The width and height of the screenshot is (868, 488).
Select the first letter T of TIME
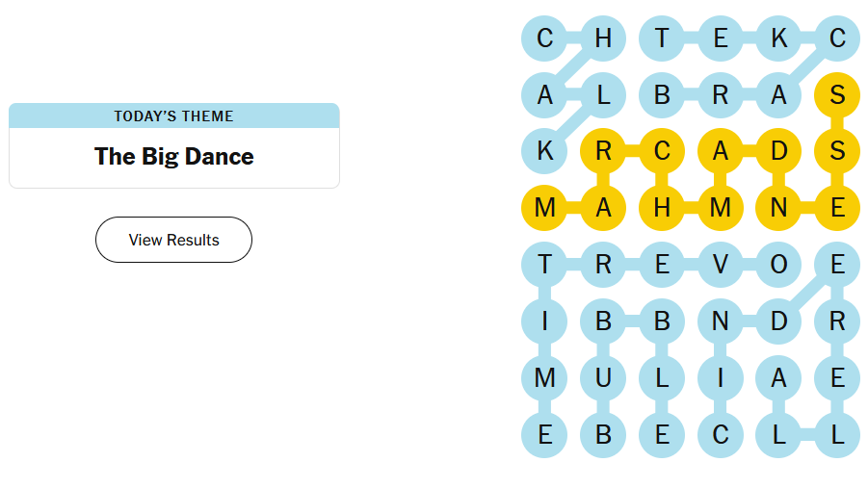click(545, 265)
